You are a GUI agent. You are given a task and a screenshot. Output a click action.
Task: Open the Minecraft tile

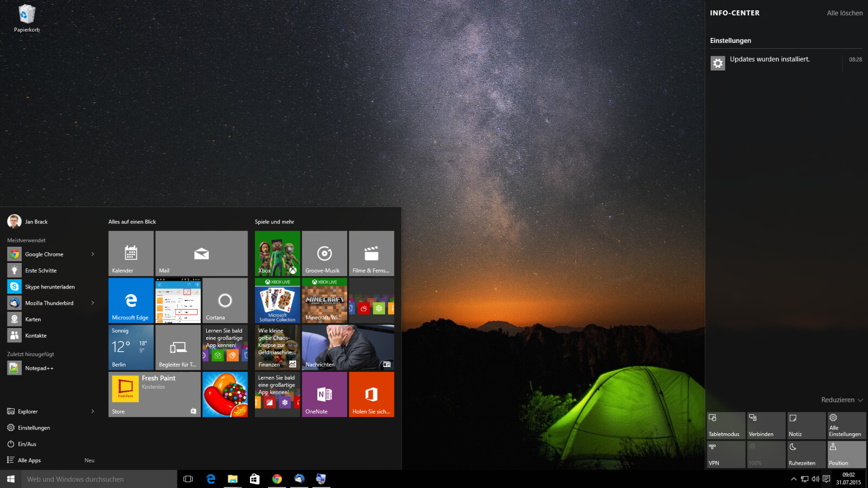(324, 300)
